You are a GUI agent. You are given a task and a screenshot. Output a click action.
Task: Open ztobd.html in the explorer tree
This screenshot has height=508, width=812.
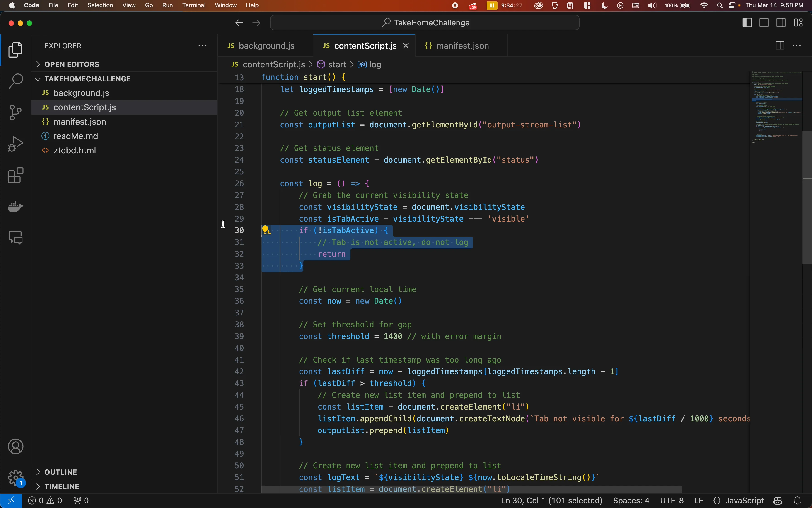point(124,150)
